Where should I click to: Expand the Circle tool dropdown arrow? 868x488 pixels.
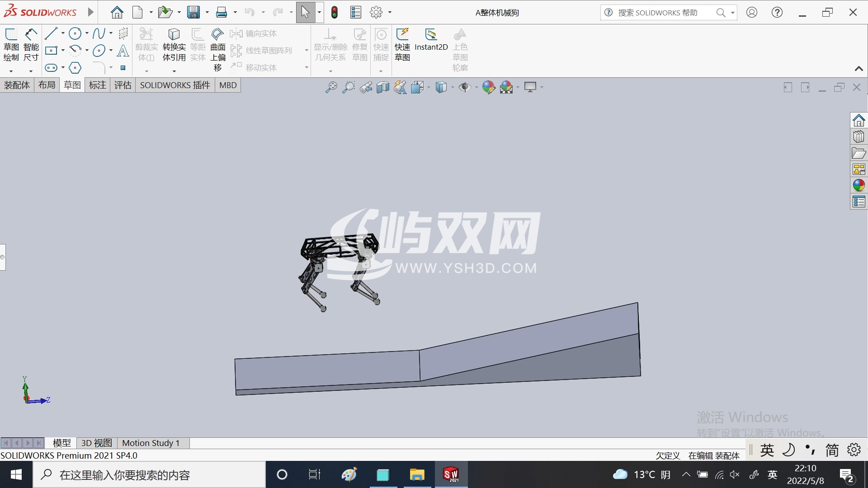(87, 33)
